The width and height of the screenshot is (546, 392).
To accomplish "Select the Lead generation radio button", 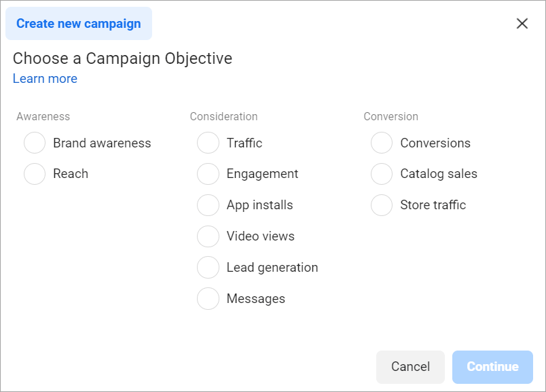I will (208, 267).
